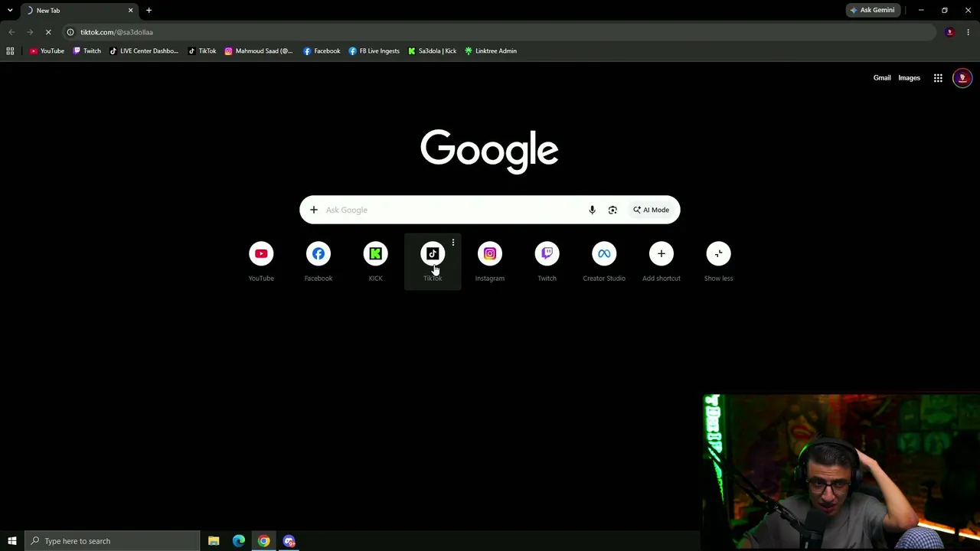Open the Sa3dola Kick bookmark
This screenshot has width=980, height=551.
(432, 51)
